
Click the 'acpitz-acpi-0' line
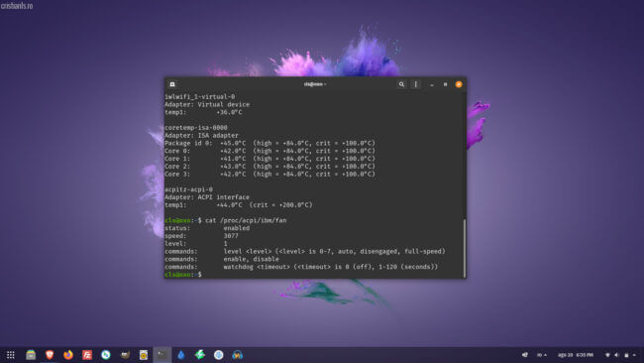coord(188,189)
